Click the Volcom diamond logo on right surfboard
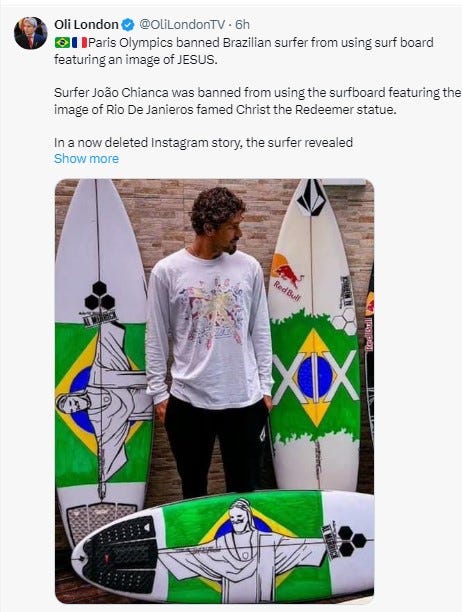This screenshot has height=612, width=462. click(x=311, y=197)
